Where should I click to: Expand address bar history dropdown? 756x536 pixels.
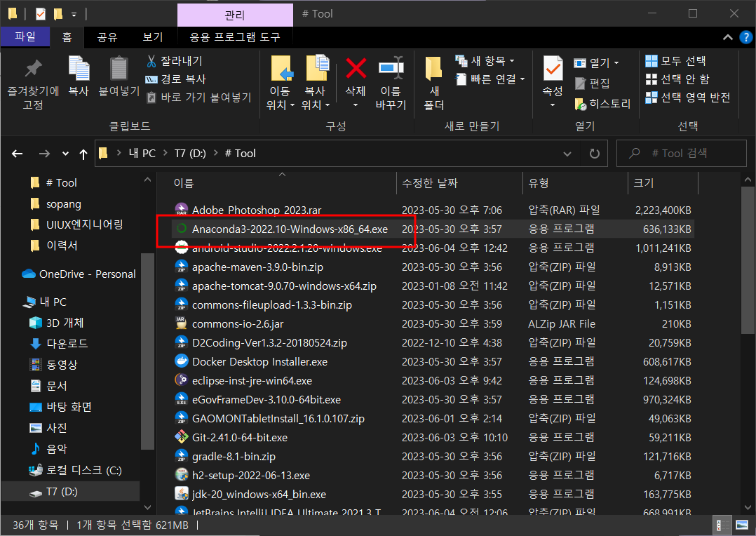(567, 154)
